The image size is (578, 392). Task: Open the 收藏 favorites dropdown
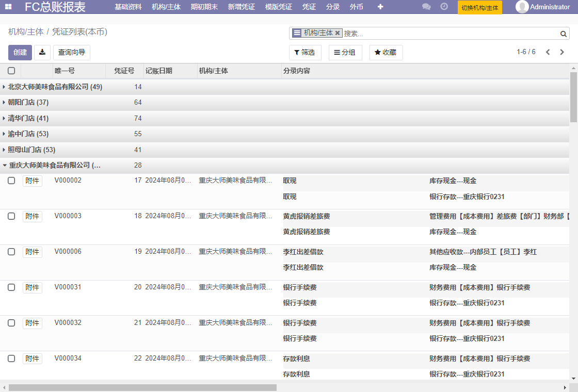pyautogui.click(x=386, y=52)
